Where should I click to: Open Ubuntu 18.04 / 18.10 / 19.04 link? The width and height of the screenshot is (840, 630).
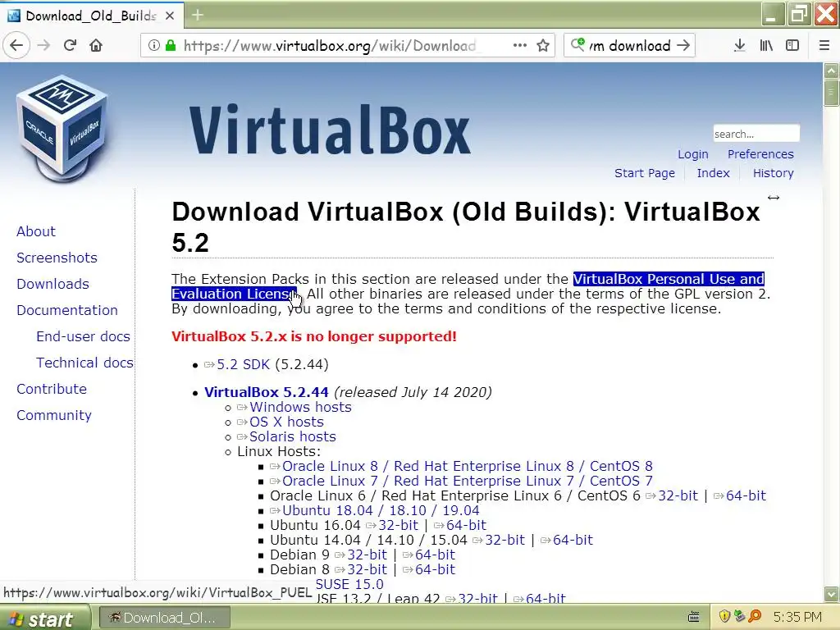point(381,510)
